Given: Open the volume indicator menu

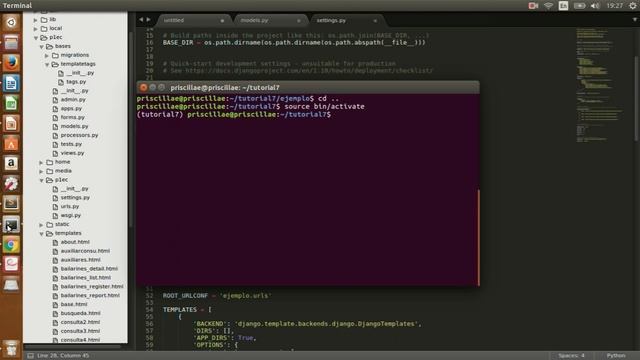Looking at the screenshot, I should 595,6.
